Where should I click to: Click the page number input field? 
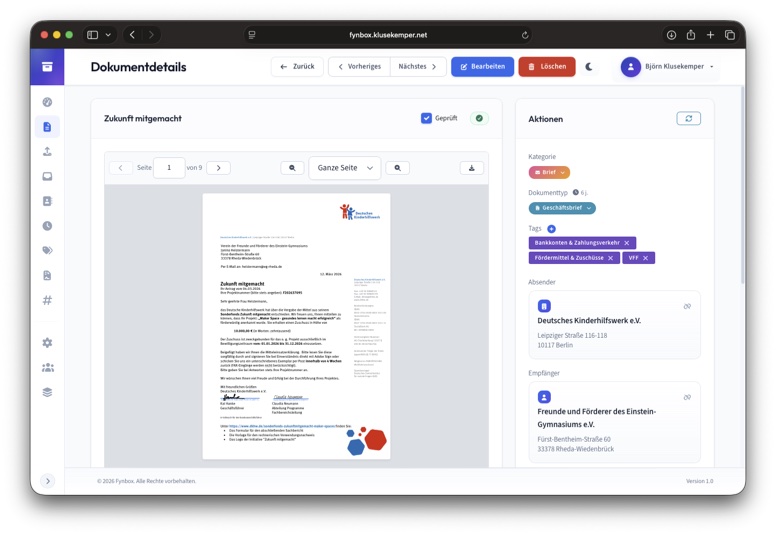[169, 168]
